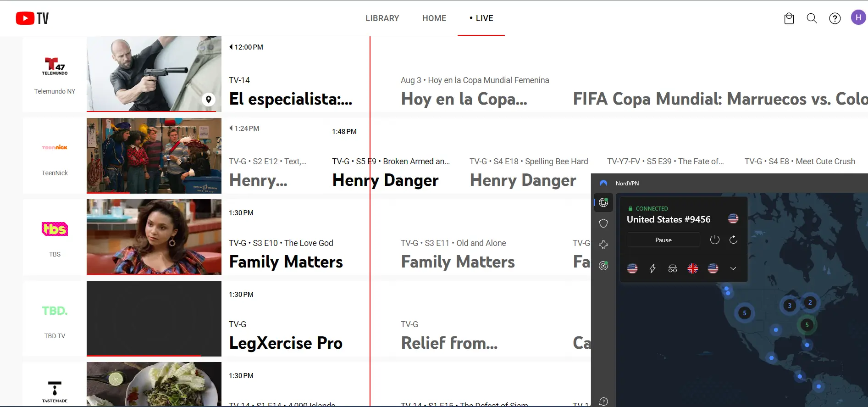Open NordVPN Meshnet sidebar icon
The height and width of the screenshot is (407, 868).
pos(603,245)
